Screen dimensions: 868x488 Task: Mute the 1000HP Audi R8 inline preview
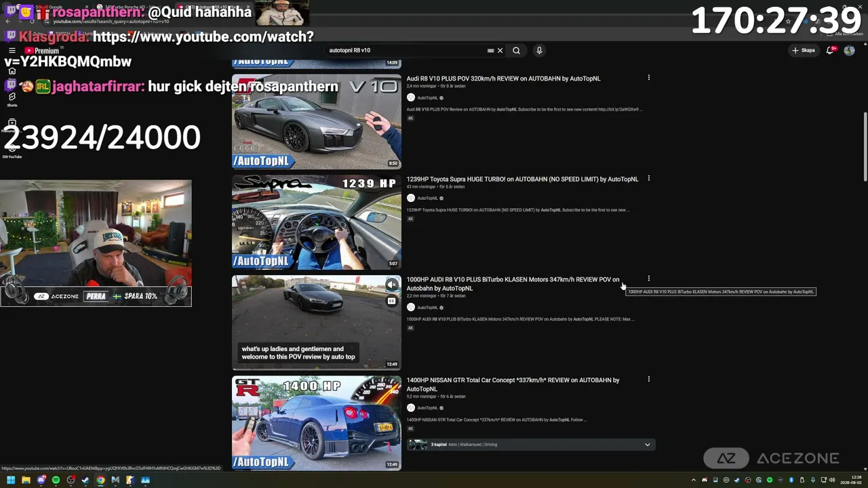point(391,285)
